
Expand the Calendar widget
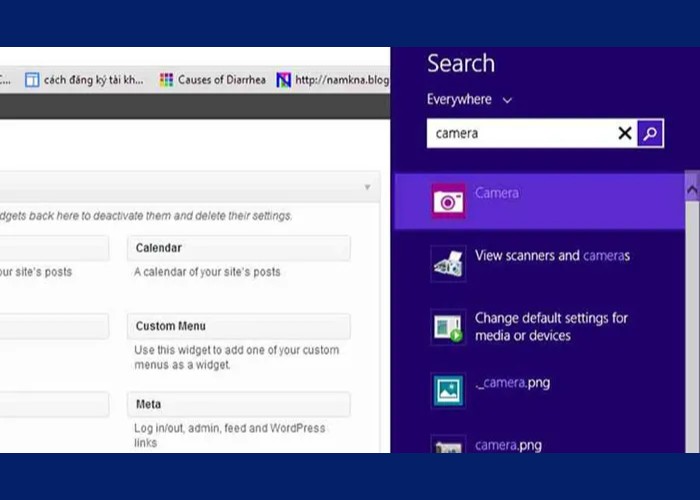click(x=238, y=248)
